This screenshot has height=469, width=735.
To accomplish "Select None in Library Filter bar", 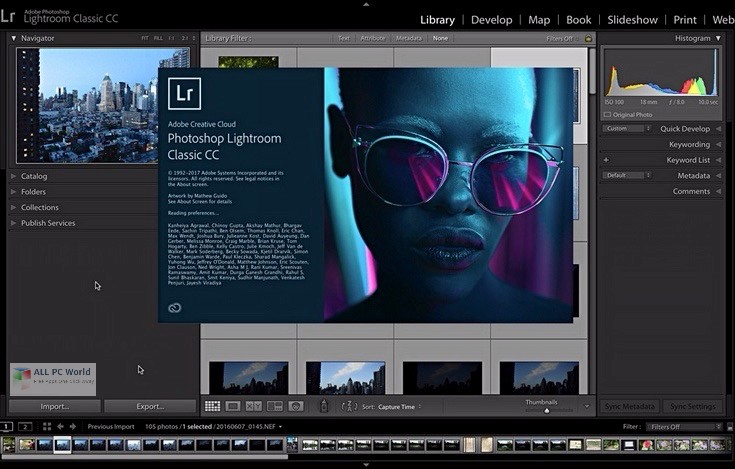I will tap(440, 38).
